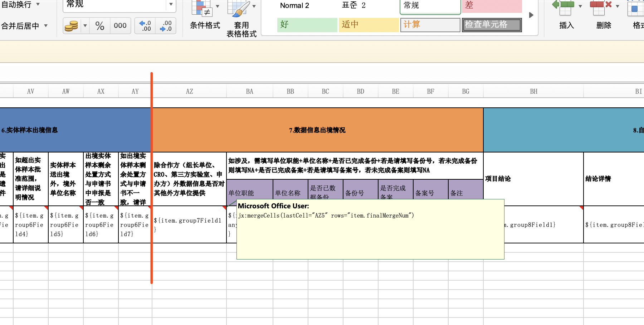Select the 项目结论 header cell

(x=533, y=179)
